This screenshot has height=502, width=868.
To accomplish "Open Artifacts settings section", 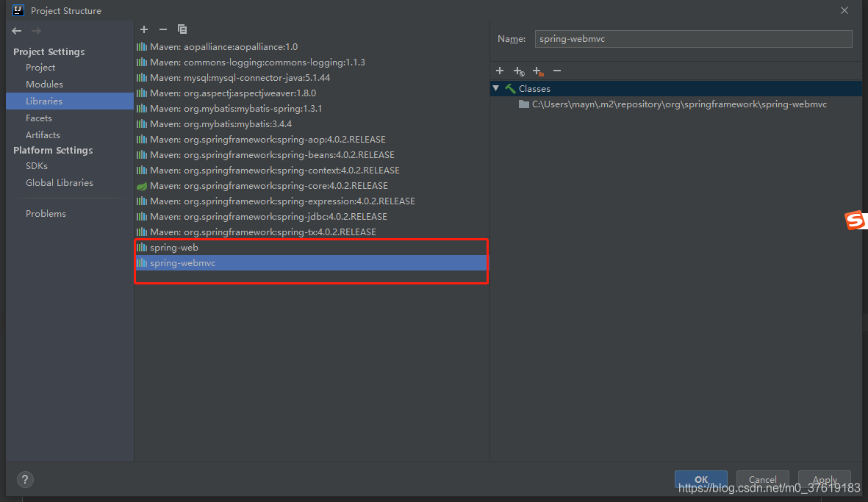I will pyautogui.click(x=43, y=135).
